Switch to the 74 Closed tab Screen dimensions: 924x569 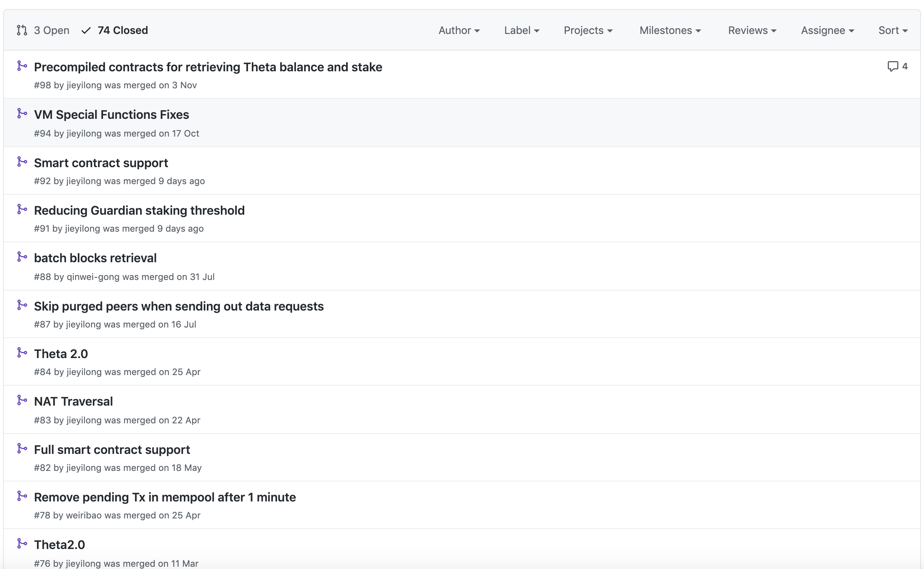[x=122, y=30]
